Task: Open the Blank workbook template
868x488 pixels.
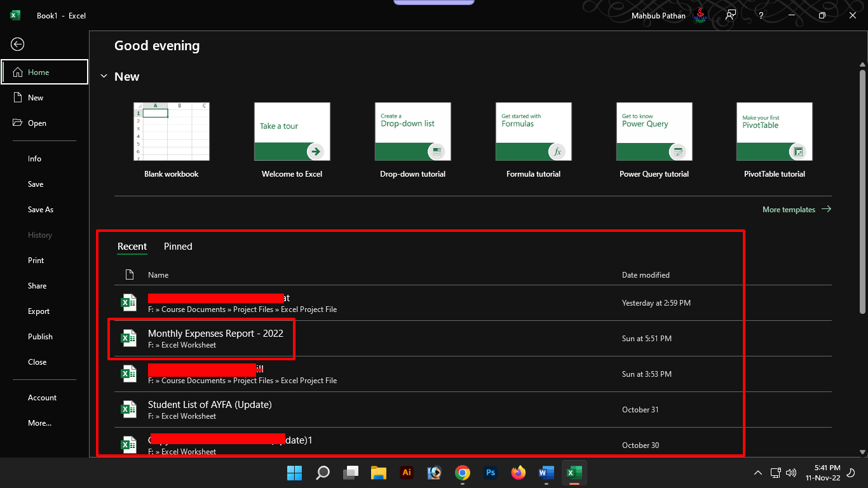Action: 171,132
